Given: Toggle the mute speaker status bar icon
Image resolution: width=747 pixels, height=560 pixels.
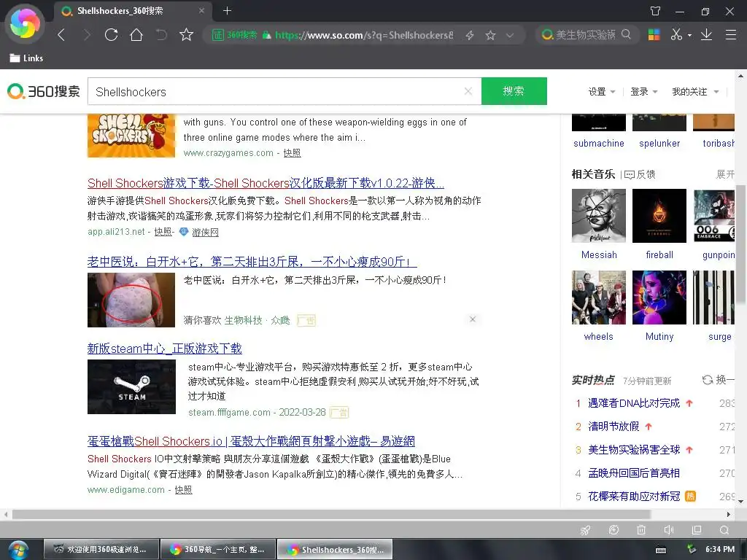Looking at the screenshot, I should [x=669, y=530].
